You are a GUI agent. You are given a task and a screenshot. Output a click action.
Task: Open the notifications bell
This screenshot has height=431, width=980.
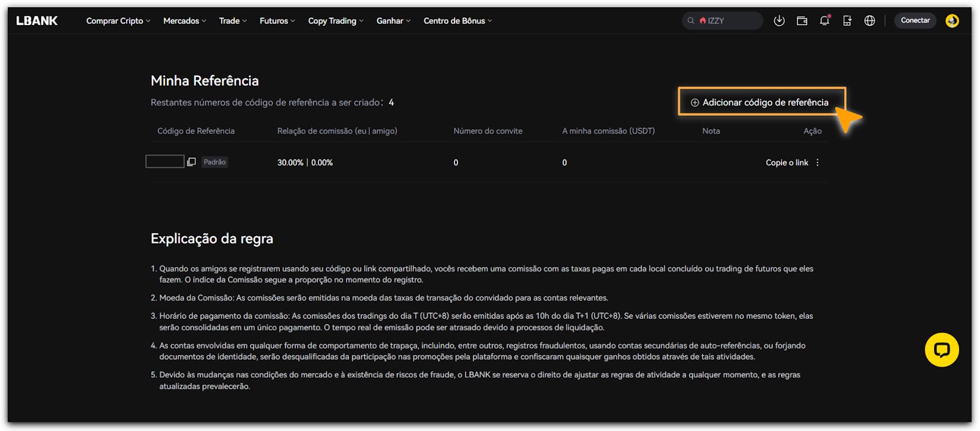tap(824, 21)
